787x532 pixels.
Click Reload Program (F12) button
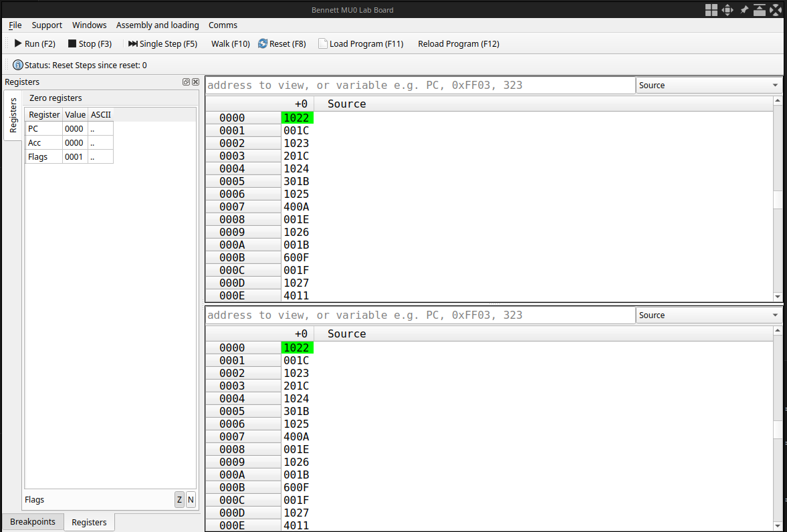458,43
